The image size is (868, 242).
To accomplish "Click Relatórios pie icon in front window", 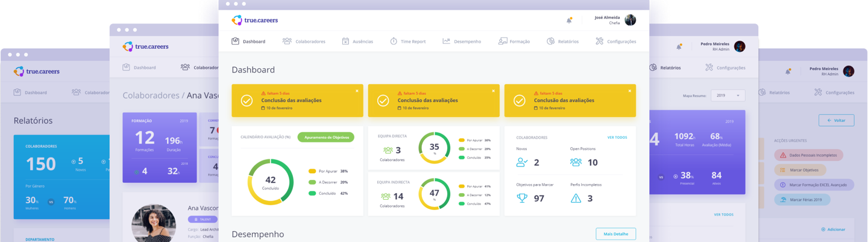I will click(551, 41).
